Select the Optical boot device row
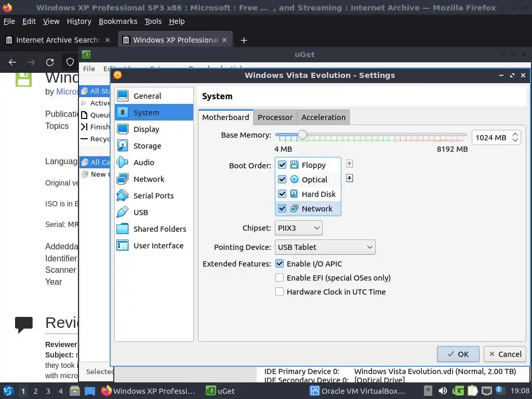This screenshot has width=532, height=399. click(308, 179)
